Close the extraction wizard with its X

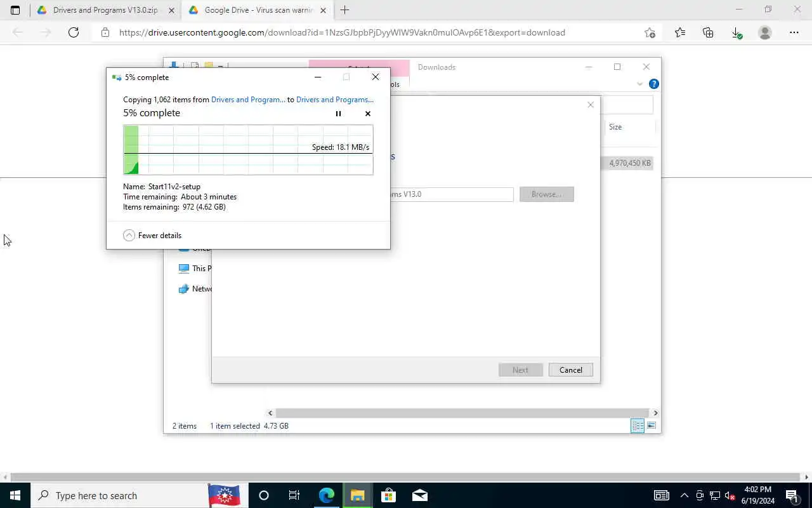591,105
